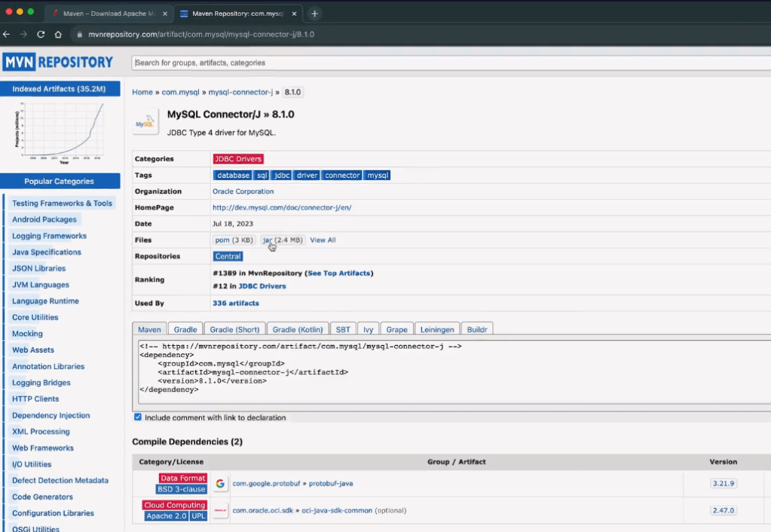The width and height of the screenshot is (771, 532).
Task: Select the Gradle (Short) tab
Action: tap(234, 329)
